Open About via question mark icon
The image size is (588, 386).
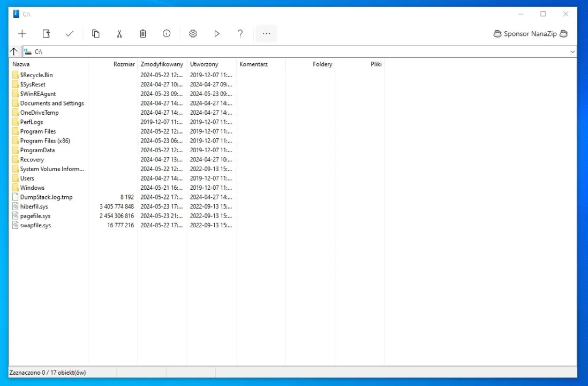[x=240, y=34]
